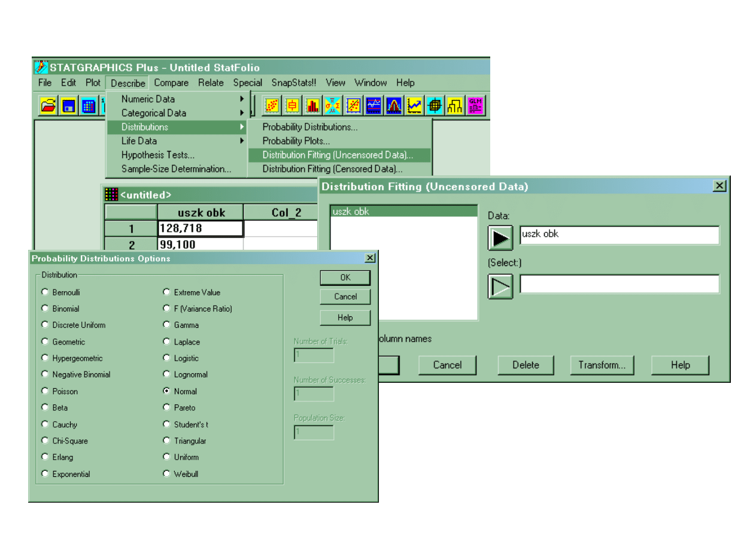Click cell containing 128,718
This screenshot has width=756, height=535.
tap(201, 228)
